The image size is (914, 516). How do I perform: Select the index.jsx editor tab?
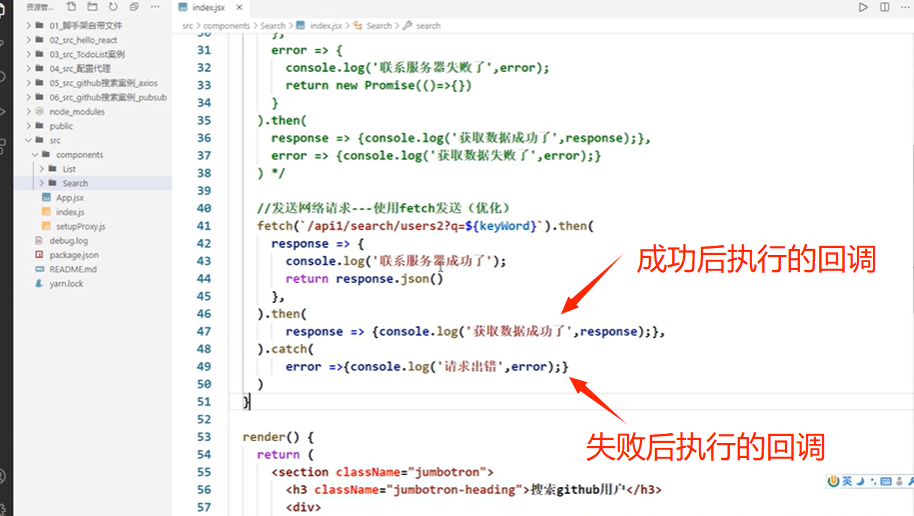[x=209, y=8]
